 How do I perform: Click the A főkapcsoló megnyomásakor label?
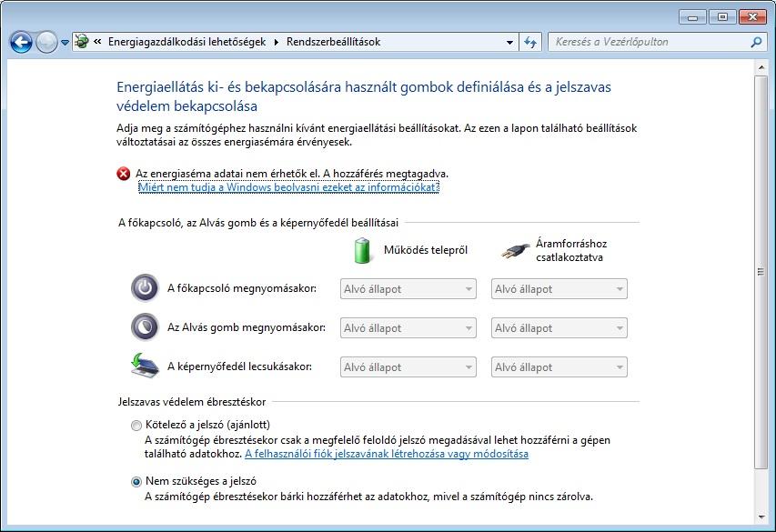241,288
